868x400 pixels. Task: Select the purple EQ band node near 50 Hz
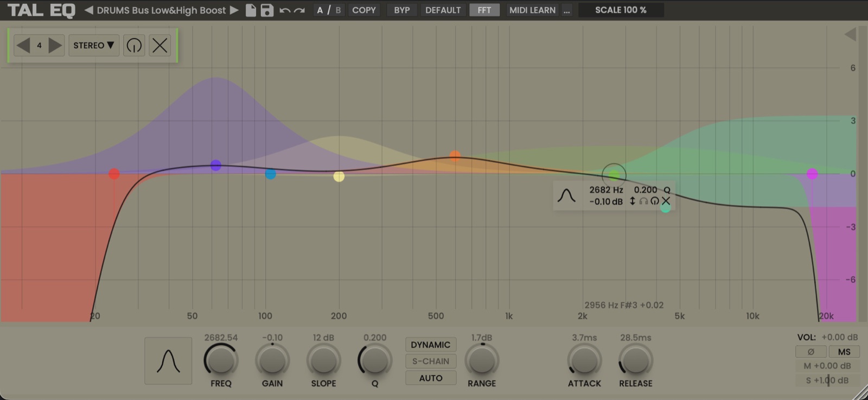coord(216,166)
